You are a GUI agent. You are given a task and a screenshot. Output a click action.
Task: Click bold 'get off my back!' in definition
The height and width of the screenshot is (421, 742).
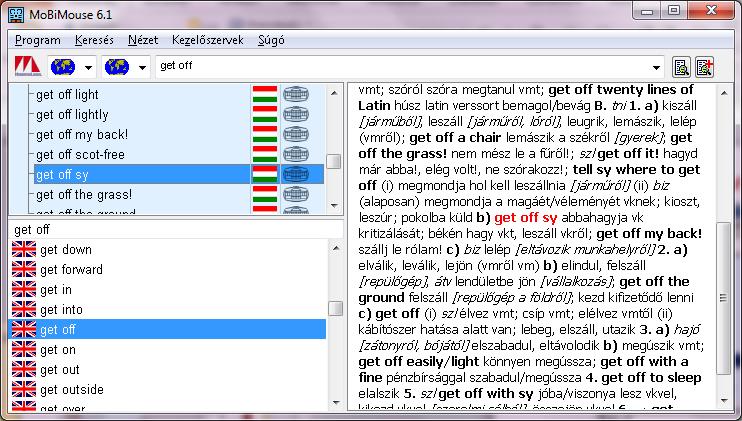(649, 234)
